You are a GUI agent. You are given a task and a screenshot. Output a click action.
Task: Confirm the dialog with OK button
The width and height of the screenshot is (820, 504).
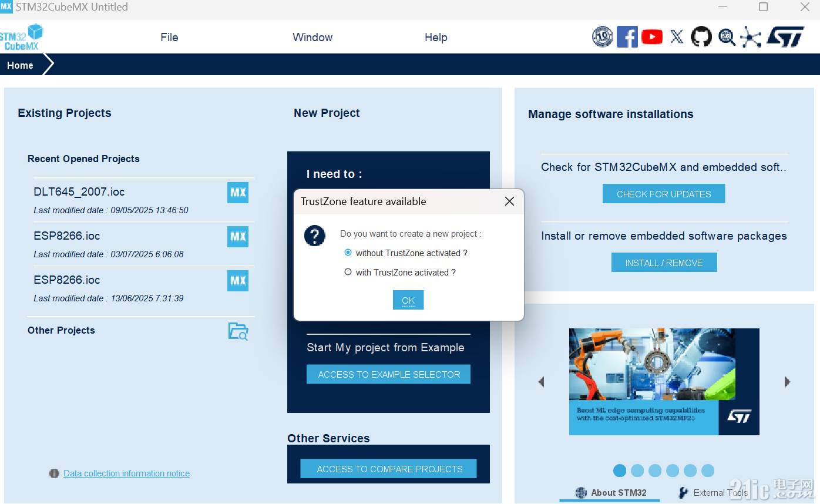[x=408, y=300]
